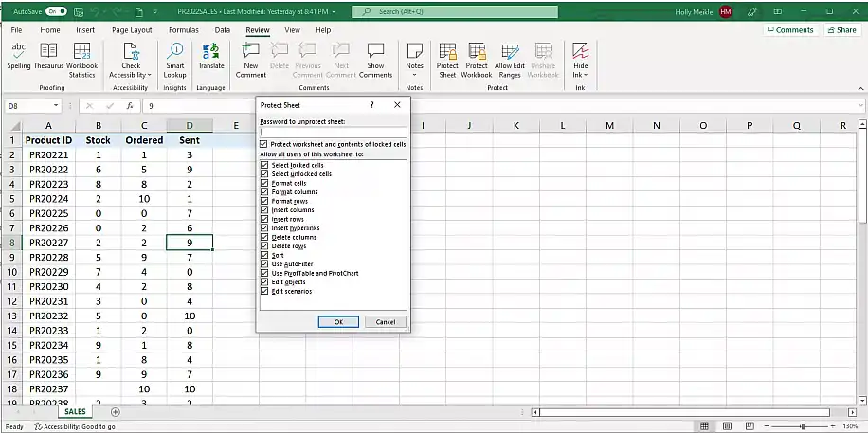Click the pen icon near user avatar
The image size is (868, 433).
751,11
